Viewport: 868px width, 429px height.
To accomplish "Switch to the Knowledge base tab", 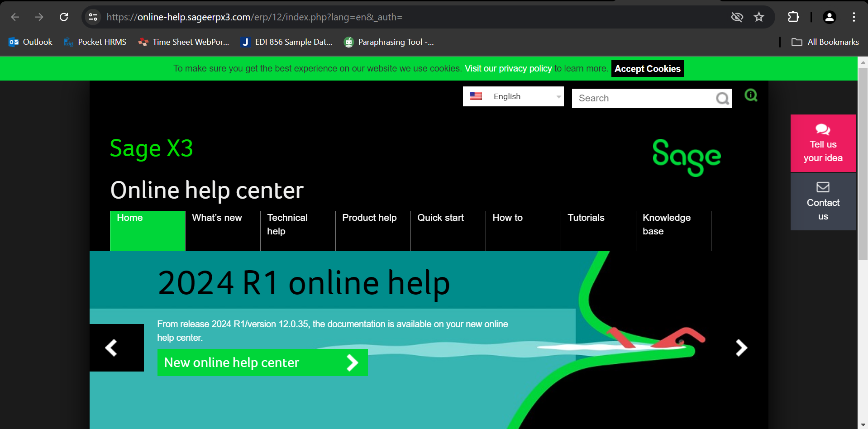I will pyautogui.click(x=666, y=224).
